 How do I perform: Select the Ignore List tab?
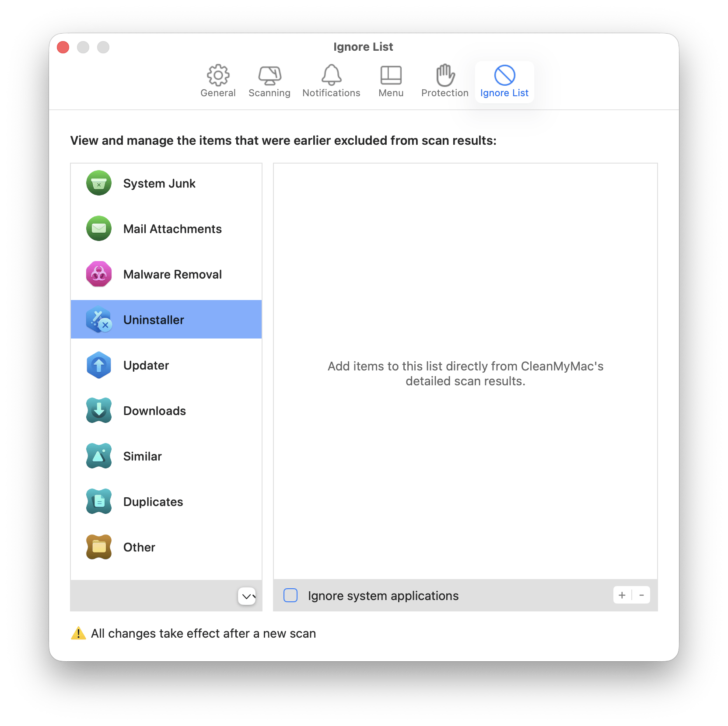click(x=504, y=81)
